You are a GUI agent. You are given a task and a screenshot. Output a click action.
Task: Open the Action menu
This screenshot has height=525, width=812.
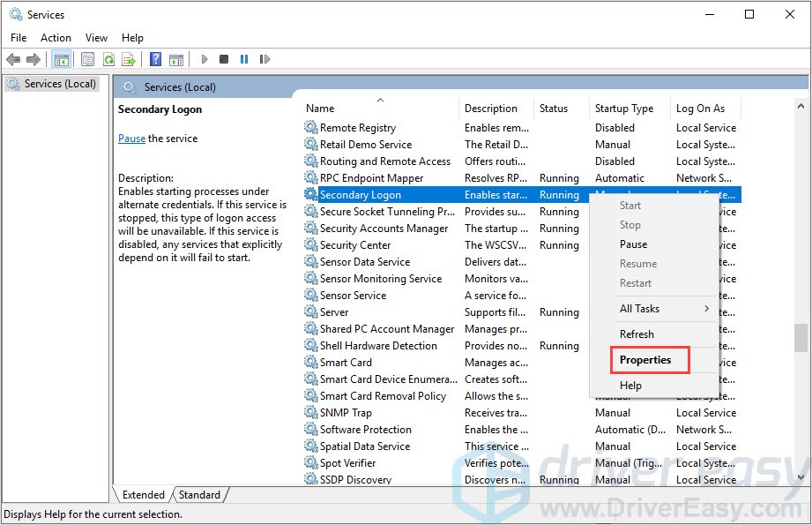click(56, 37)
